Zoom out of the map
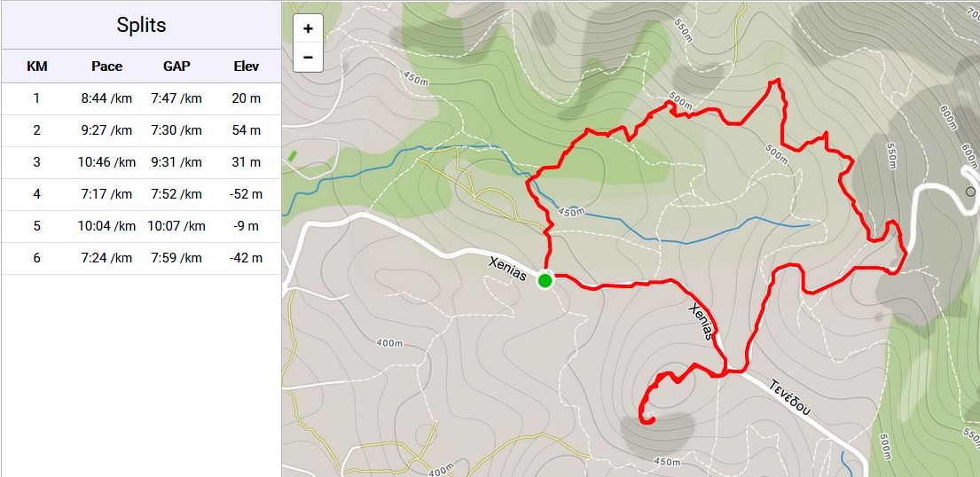The width and height of the screenshot is (980, 477). 308,58
